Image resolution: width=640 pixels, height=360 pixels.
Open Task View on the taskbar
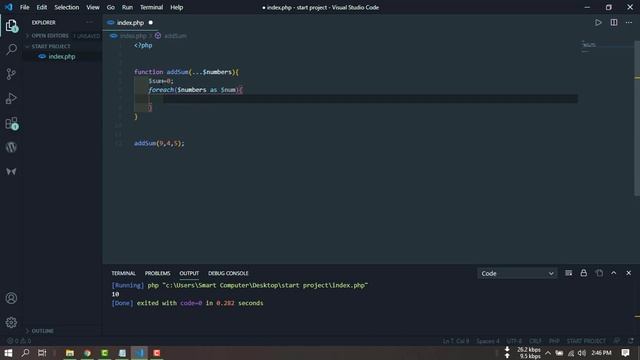42,353
